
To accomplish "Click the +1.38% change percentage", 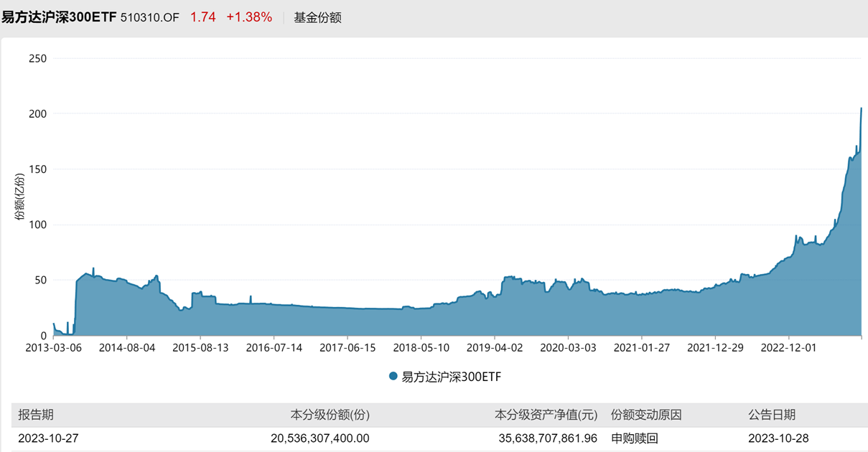I will click(249, 17).
